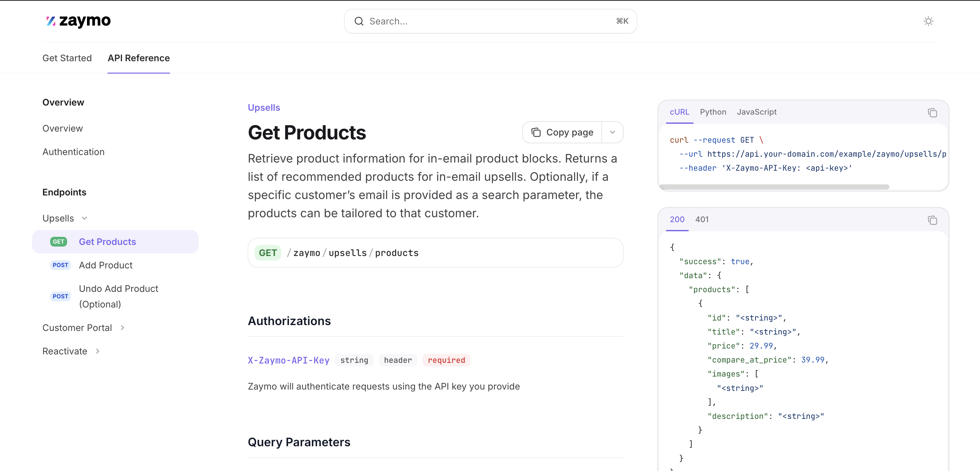This screenshot has width=980, height=471.
Task: Click the POST badge beside Undo Add Product
Action: [x=61, y=296]
